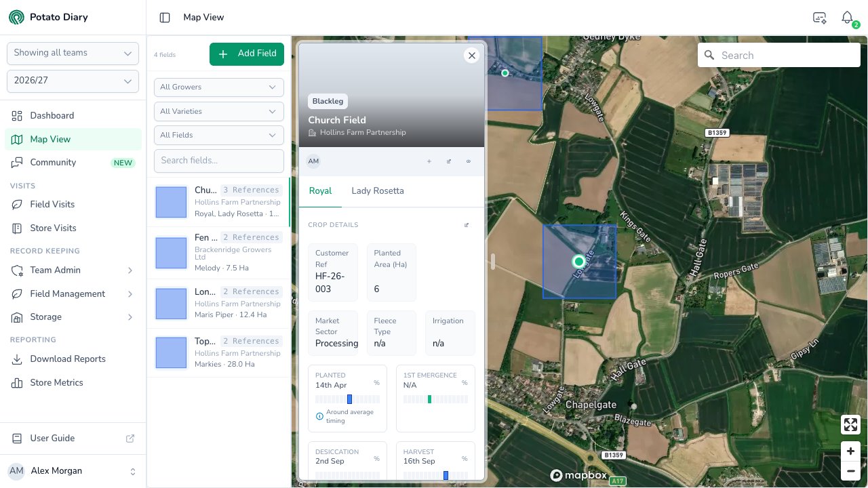Open the notifications bell
Screen dimensions: 868x488
[847, 18]
